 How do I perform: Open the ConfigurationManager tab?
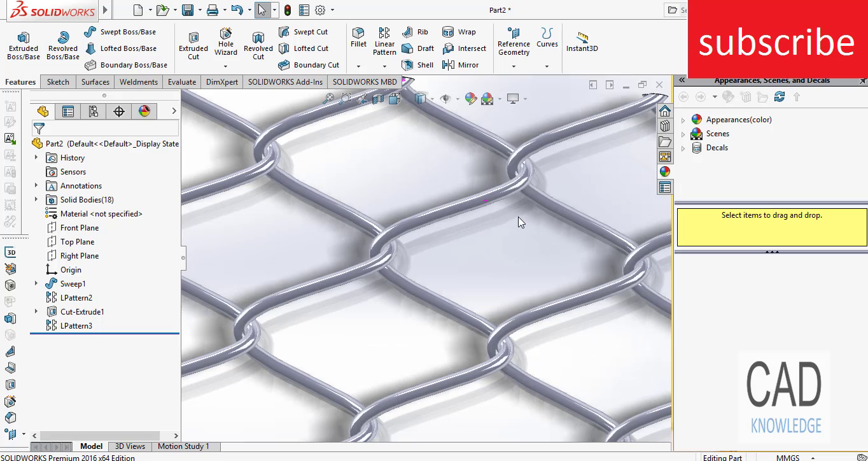coord(94,111)
